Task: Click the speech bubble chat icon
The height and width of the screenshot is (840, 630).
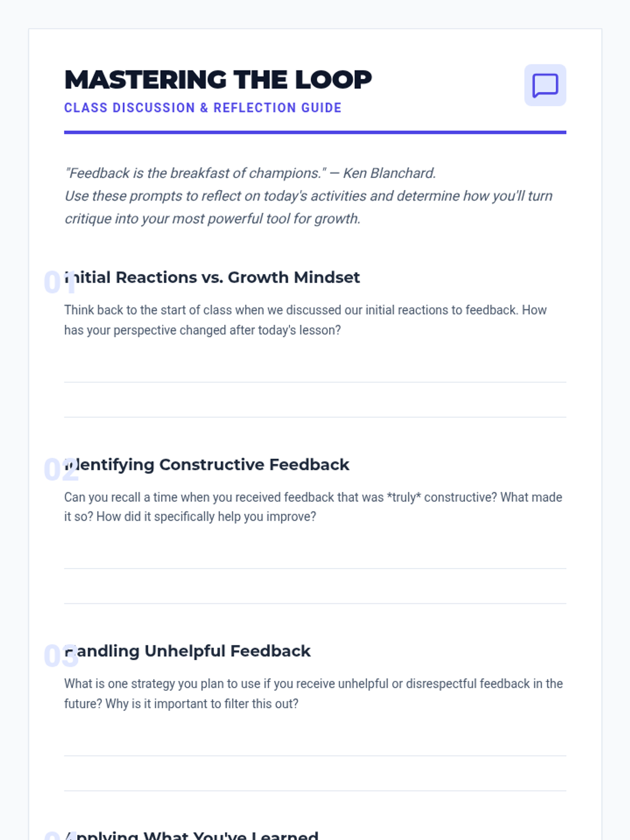Action: pos(545,85)
